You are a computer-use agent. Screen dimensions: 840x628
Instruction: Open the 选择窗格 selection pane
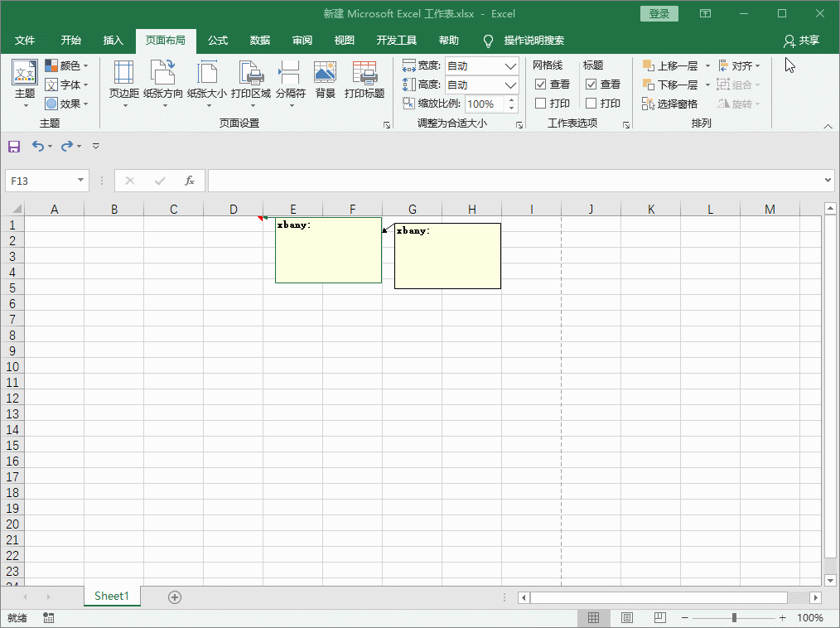669,104
